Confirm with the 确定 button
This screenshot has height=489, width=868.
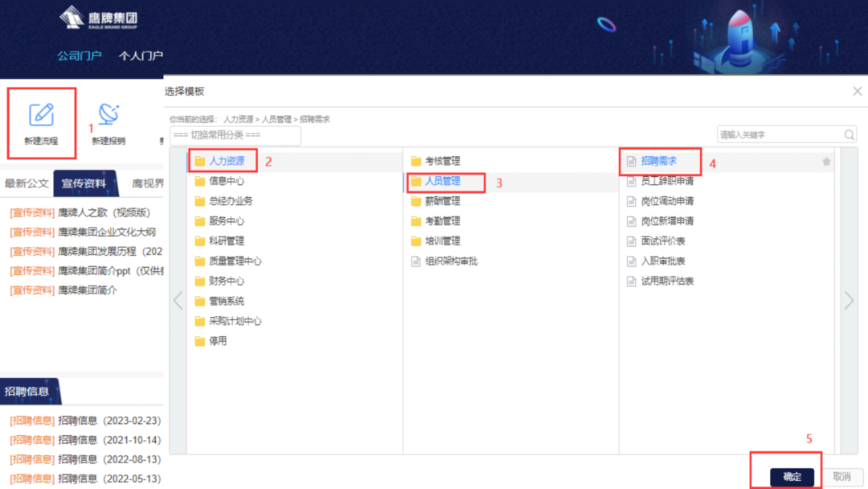click(x=792, y=477)
